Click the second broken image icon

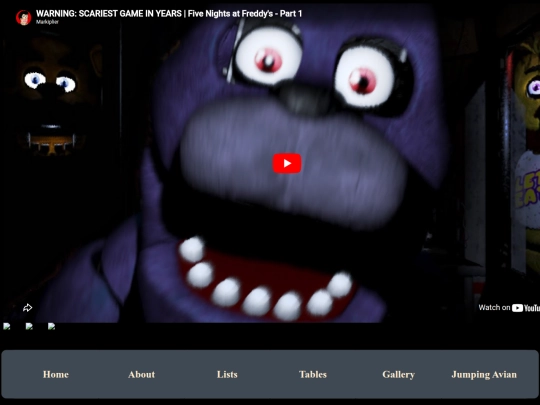[29, 326]
